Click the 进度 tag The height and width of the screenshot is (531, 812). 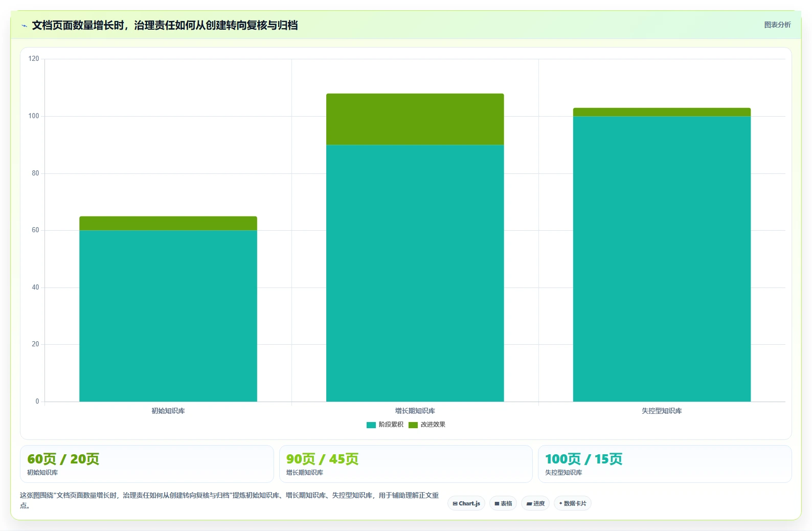[x=535, y=503]
